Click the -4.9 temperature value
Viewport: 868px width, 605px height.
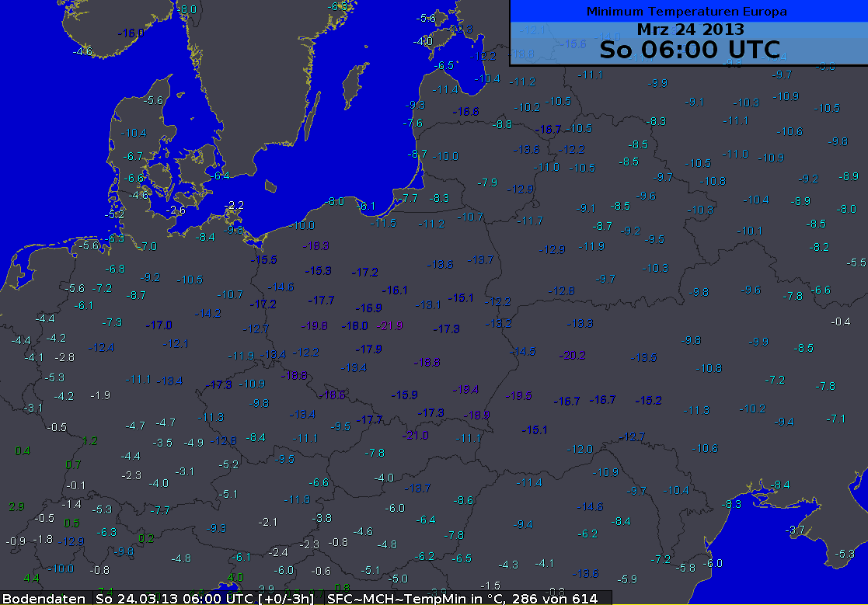click(x=193, y=443)
